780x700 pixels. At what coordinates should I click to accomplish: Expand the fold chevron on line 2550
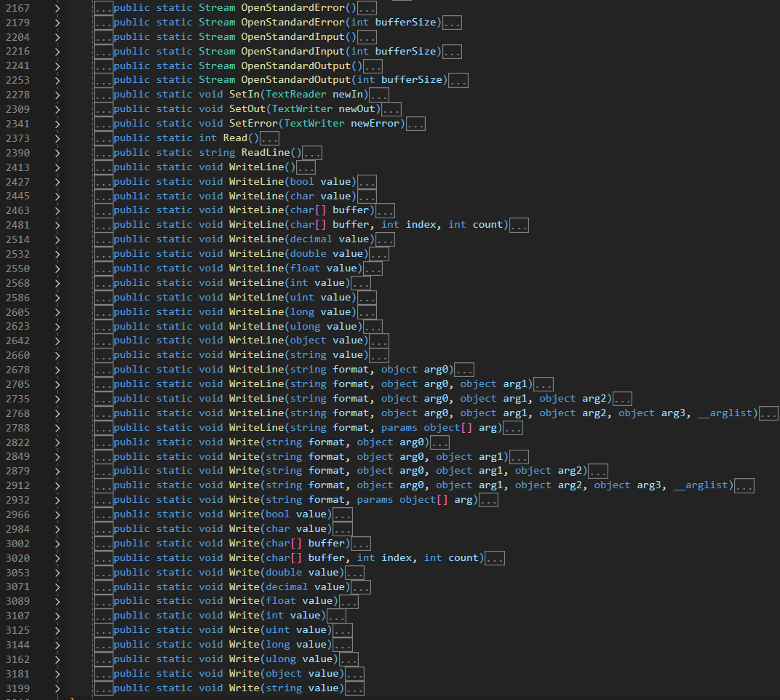(x=57, y=269)
